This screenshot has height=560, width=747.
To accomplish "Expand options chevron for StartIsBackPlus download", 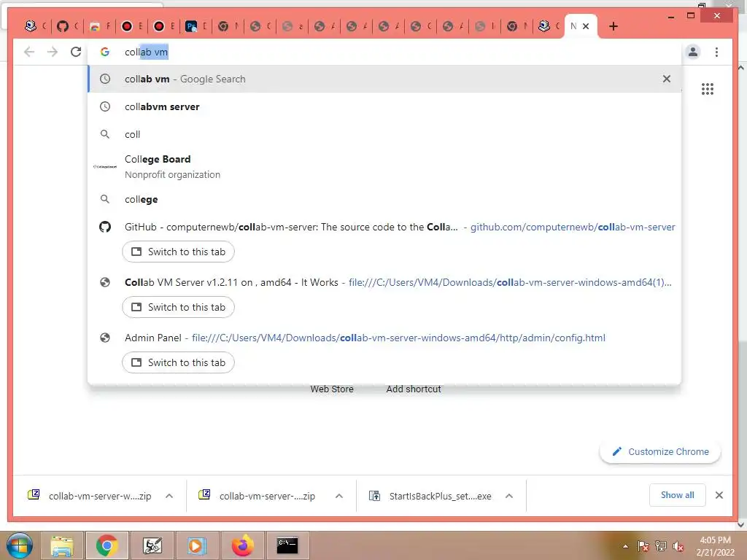I will pyautogui.click(x=508, y=496).
